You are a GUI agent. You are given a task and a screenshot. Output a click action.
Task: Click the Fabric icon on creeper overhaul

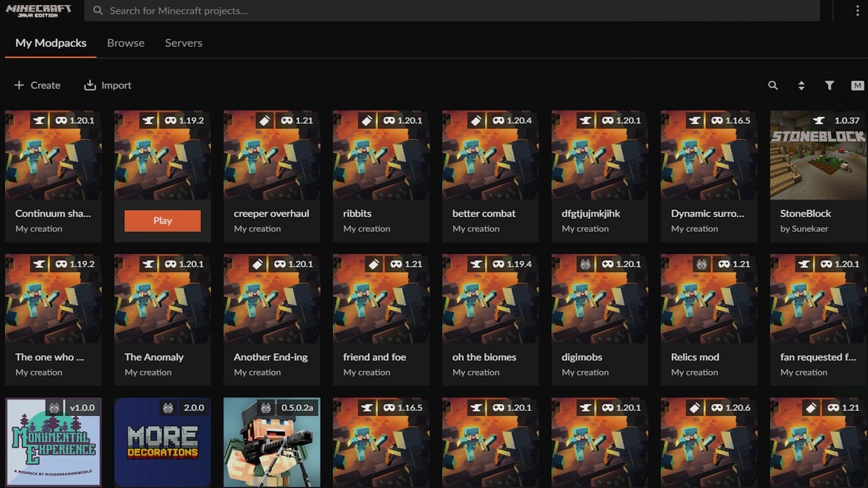click(x=265, y=121)
